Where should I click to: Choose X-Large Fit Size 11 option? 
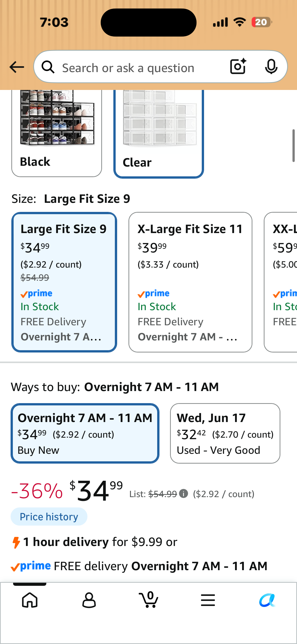tap(190, 282)
